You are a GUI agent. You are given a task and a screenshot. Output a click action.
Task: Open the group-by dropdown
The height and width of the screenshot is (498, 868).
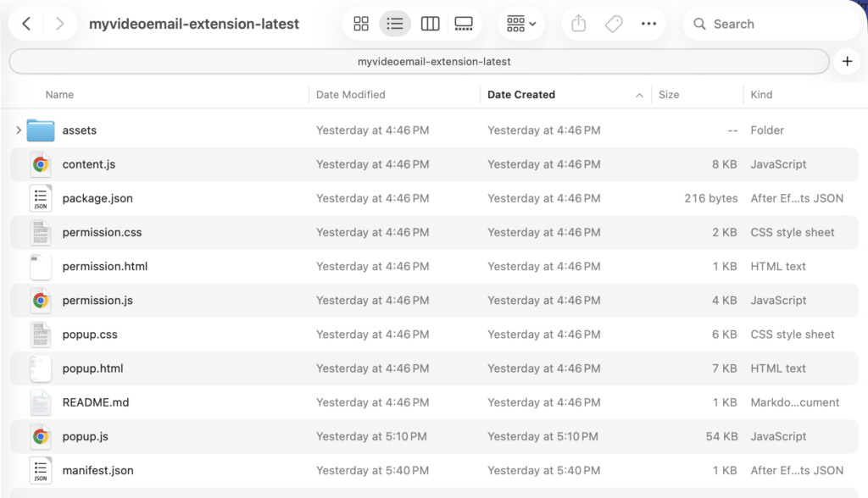521,24
